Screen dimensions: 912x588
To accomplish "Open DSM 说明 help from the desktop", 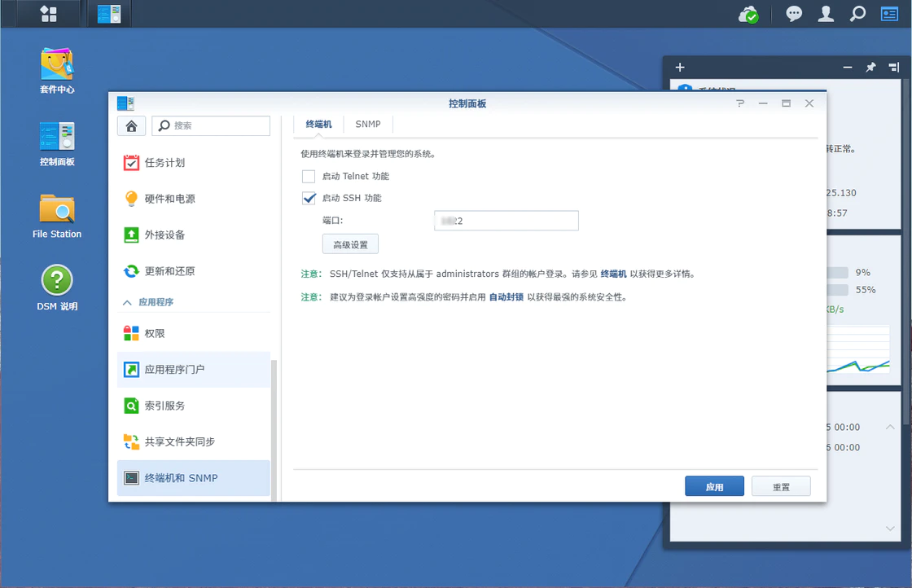I will (56, 281).
